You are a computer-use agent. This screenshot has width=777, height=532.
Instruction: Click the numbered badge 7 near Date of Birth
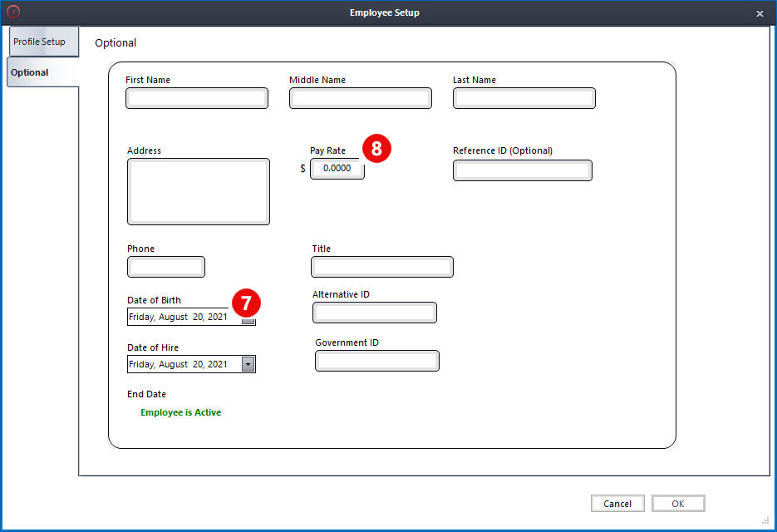point(246,303)
